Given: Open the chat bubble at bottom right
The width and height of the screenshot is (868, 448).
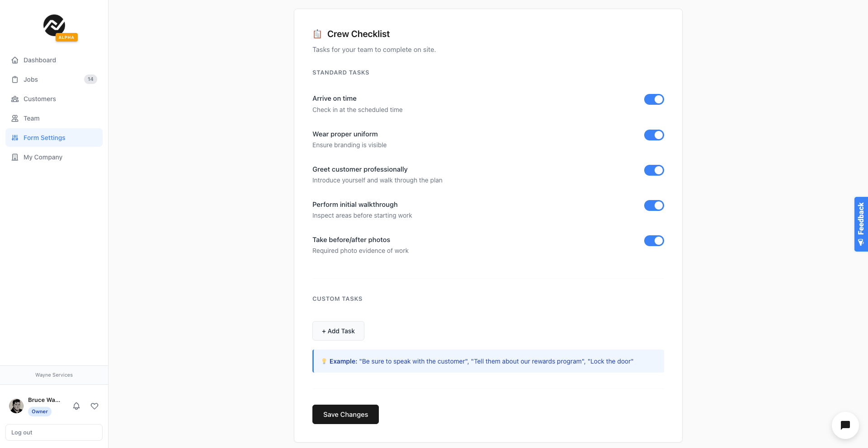Looking at the screenshot, I should [x=845, y=425].
